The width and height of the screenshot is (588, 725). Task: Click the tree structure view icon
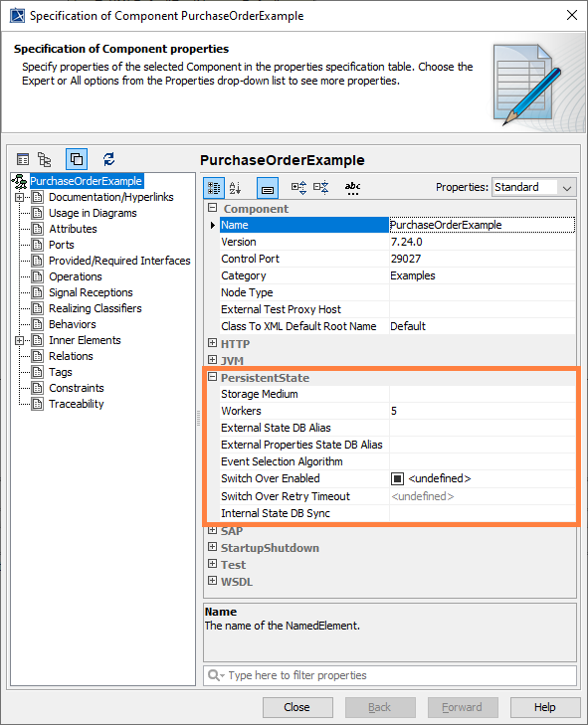point(45,159)
